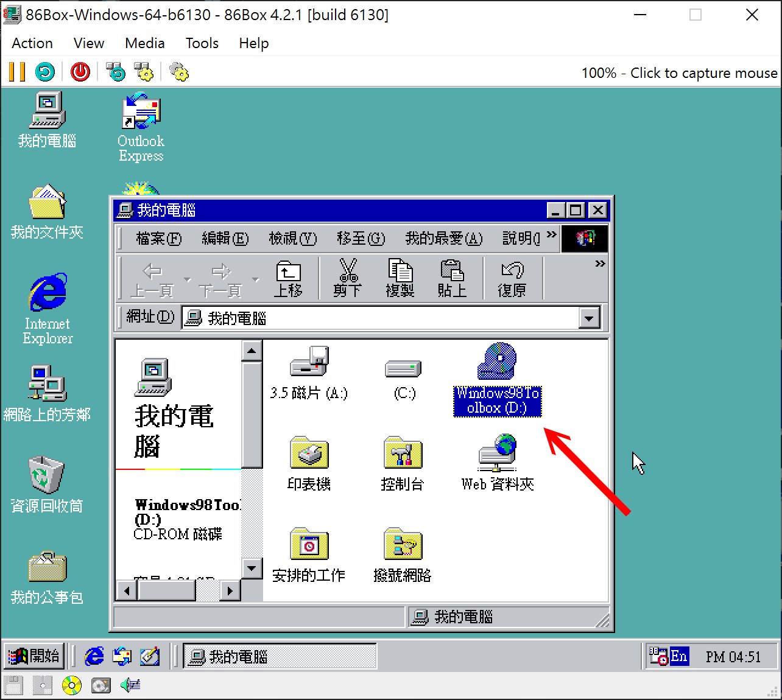Click the task scheduler tray icon
Image resolution: width=782 pixels, height=700 pixels.
coord(658,656)
